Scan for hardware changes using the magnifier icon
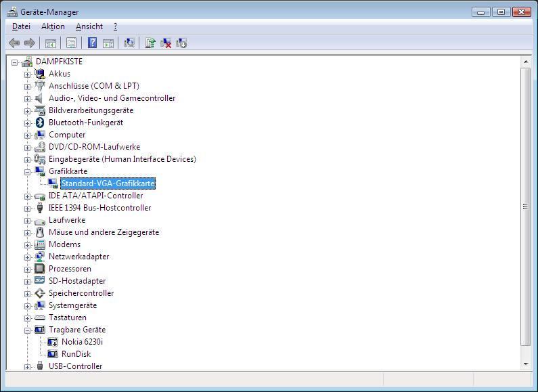This screenshot has height=392, width=538. pos(129,43)
